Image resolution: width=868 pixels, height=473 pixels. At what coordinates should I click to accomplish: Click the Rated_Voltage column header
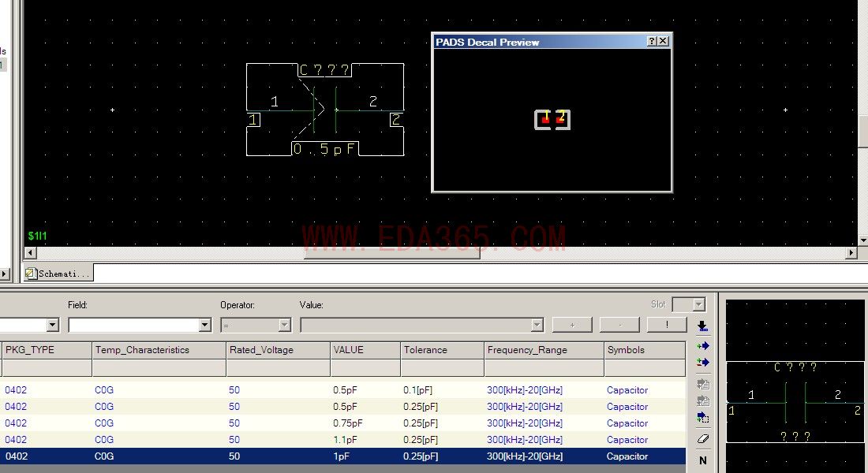(279, 350)
